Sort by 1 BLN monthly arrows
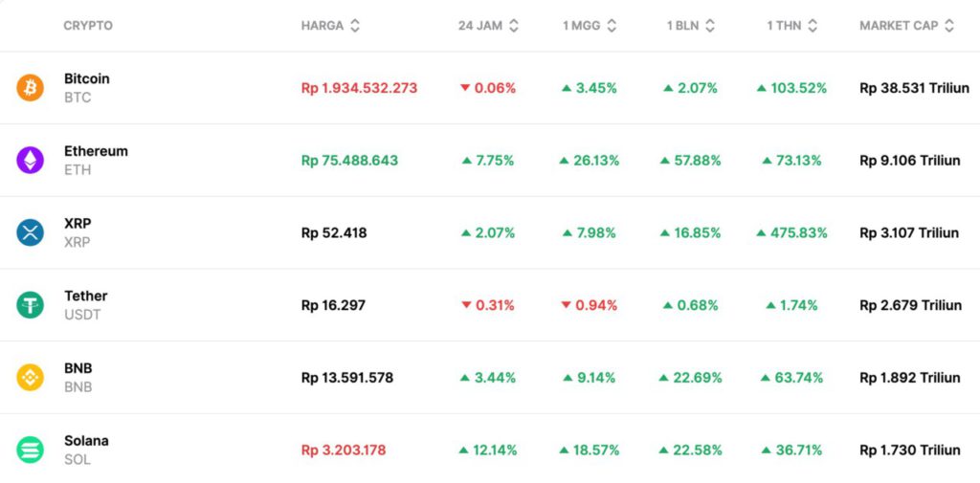Screen dimensions: 980x483 click(711, 26)
